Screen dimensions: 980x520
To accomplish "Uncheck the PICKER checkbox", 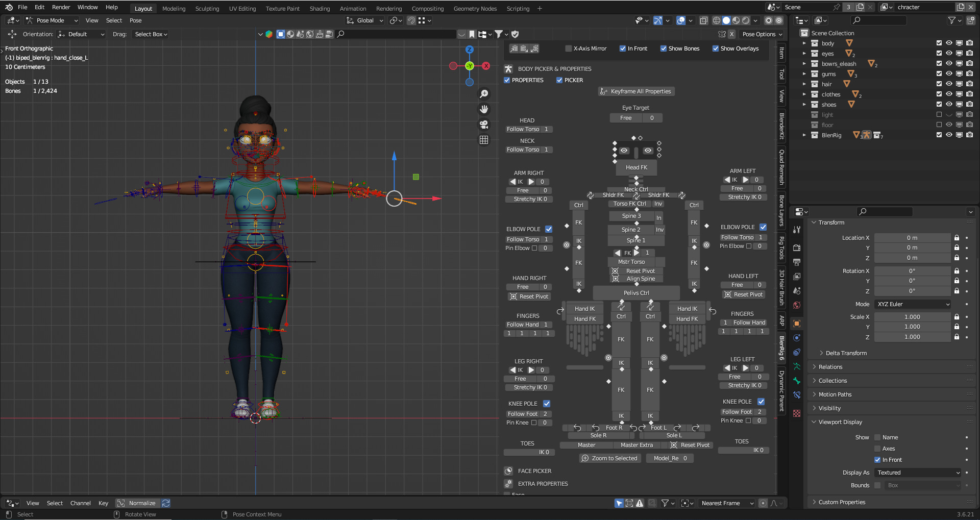I will tap(559, 80).
